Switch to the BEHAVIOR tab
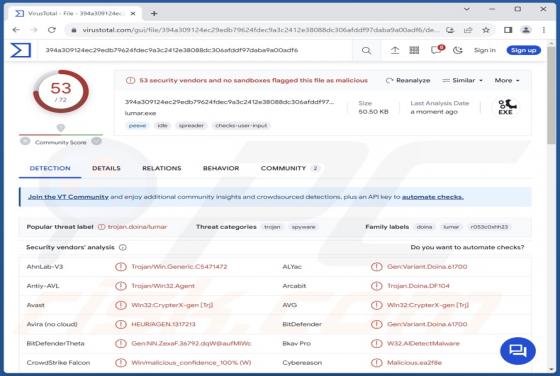560x376 pixels. tap(221, 168)
